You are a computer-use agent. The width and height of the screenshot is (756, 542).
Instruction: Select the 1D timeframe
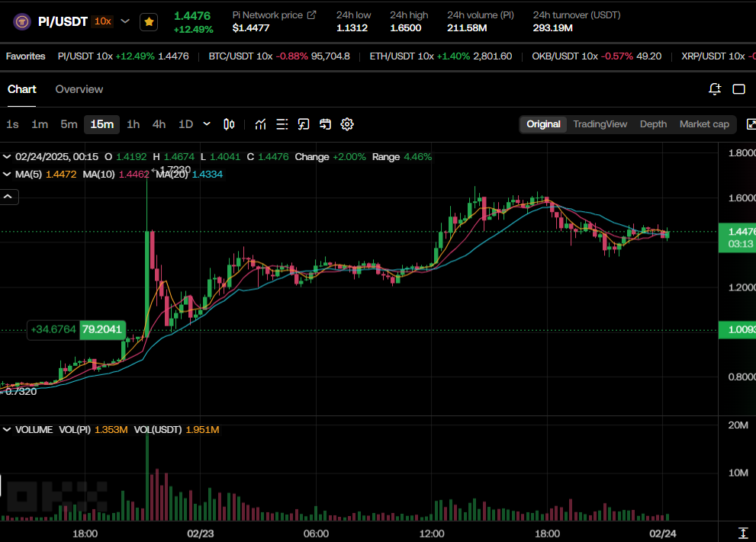pos(185,124)
